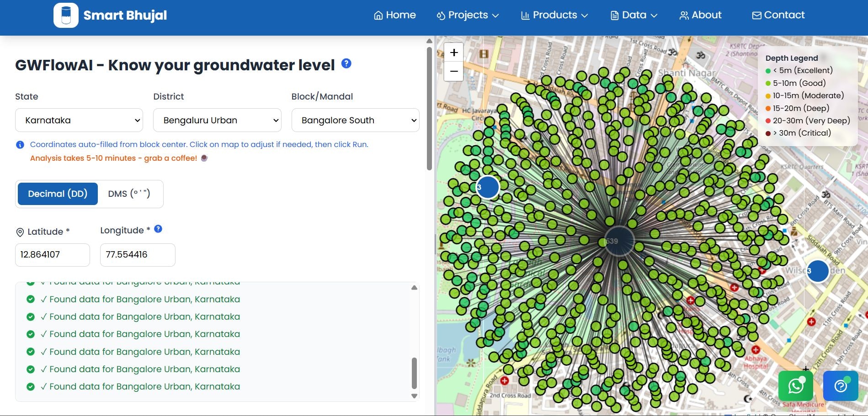This screenshot has width=868, height=416.
Task: Click the Longitude input field
Action: tap(138, 255)
